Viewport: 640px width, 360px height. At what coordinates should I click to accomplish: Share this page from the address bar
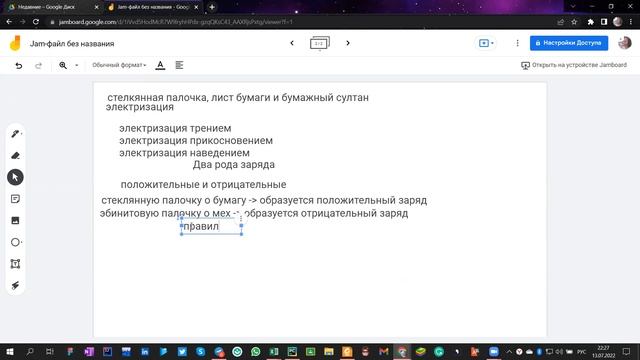pos(561,22)
